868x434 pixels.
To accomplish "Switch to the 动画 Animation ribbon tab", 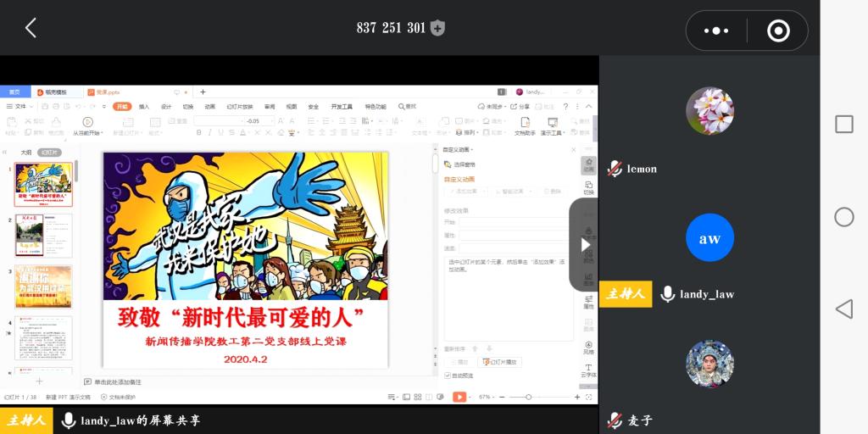I will pos(209,107).
